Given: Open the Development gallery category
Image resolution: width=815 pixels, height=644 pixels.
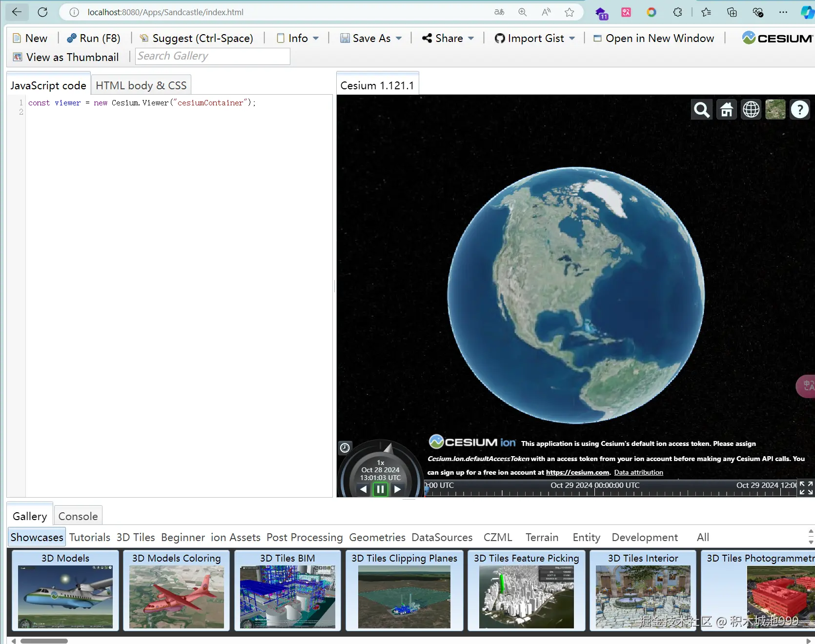Looking at the screenshot, I should [645, 537].
